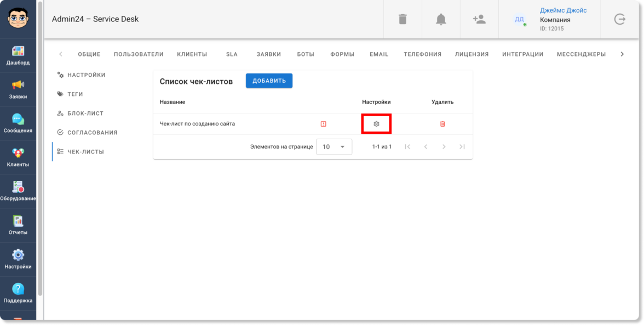
Task: Switch to the SLA tab
Action: [x=232, y=54]
